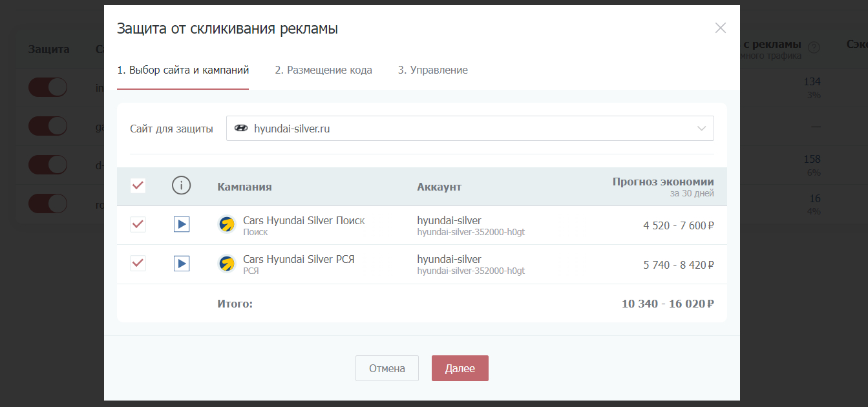This screenshot has height=407, width=868.
Task: Click the Отмена button
Action: click(387, 368)
